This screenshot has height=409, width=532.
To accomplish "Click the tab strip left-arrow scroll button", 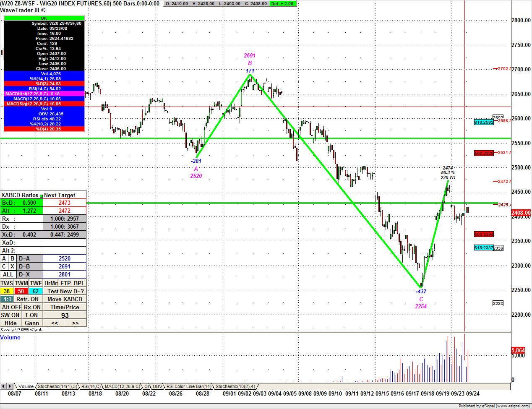I will pos(3,386).
